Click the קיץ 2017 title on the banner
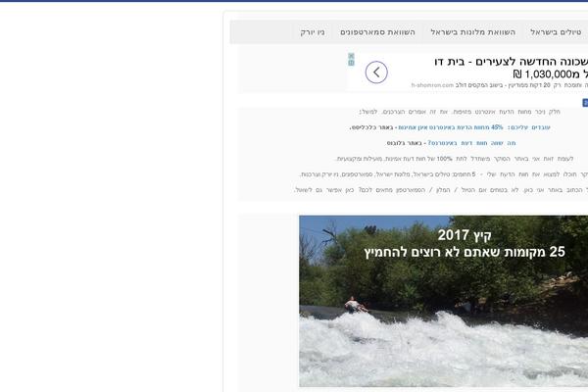 [x=465, y=235]
